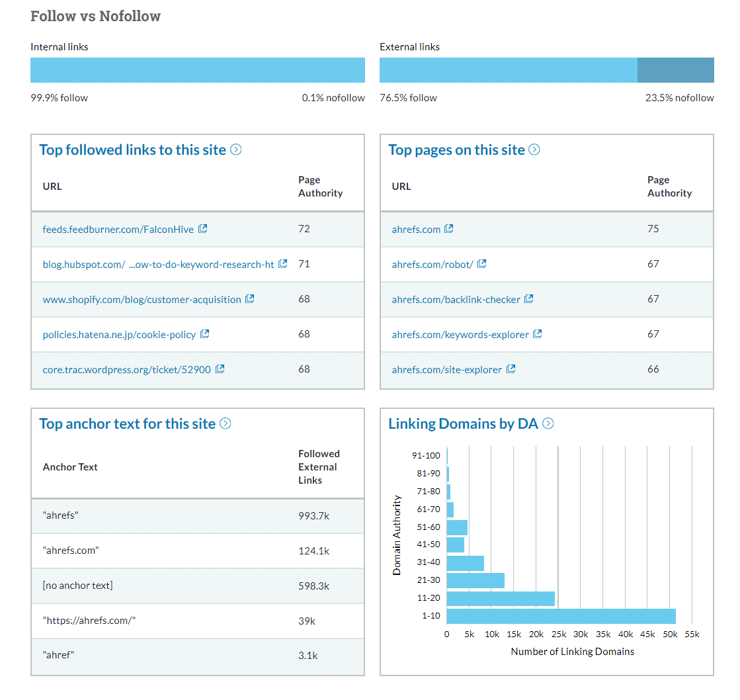The height and width of the screenshot is (700, 740).
Task: Click the "ahref" anchor text row
Action: [x=198, y=656]
